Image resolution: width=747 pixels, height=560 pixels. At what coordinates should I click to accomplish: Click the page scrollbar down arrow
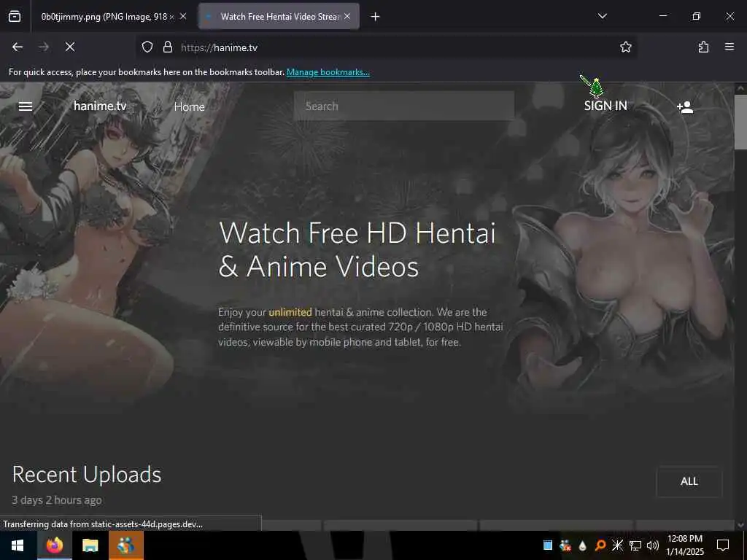pos(740,525)
